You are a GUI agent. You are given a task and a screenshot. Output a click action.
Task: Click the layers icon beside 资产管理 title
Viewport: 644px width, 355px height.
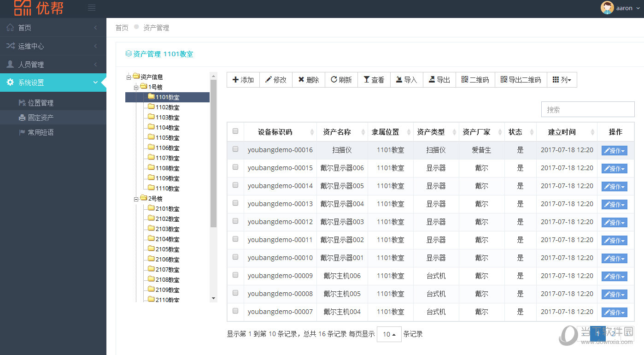click(x=129, y=54)
